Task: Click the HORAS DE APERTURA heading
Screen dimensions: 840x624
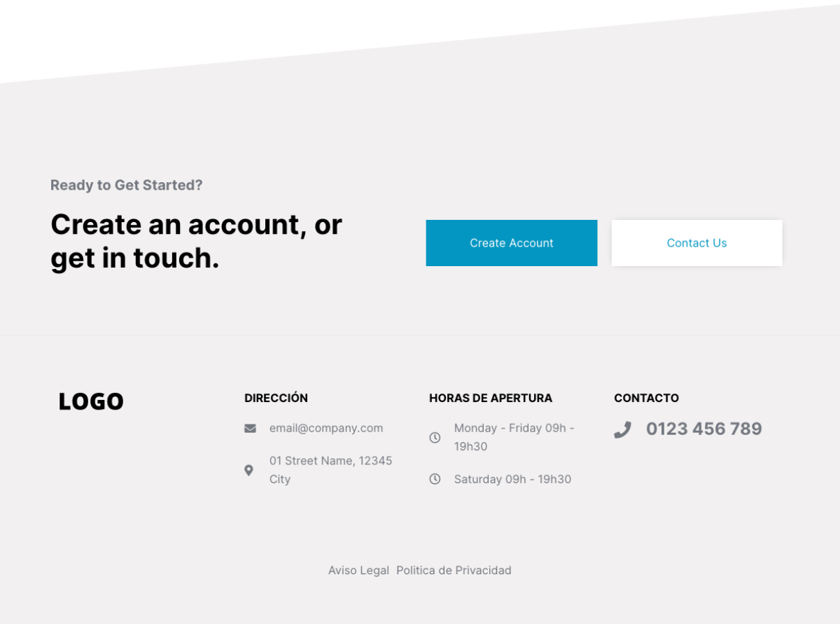Action: 491,398
